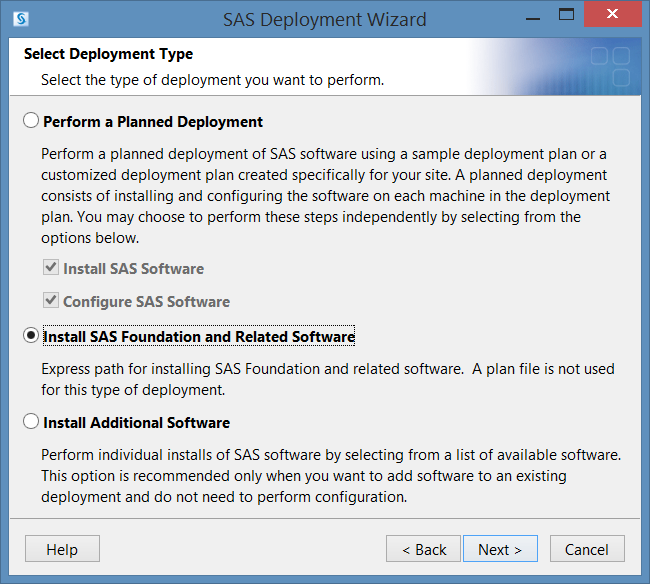Close the SAS Deployment Wizard window
Image resolution: width=650 pixels, height=584 pixels.
[612, 14]
